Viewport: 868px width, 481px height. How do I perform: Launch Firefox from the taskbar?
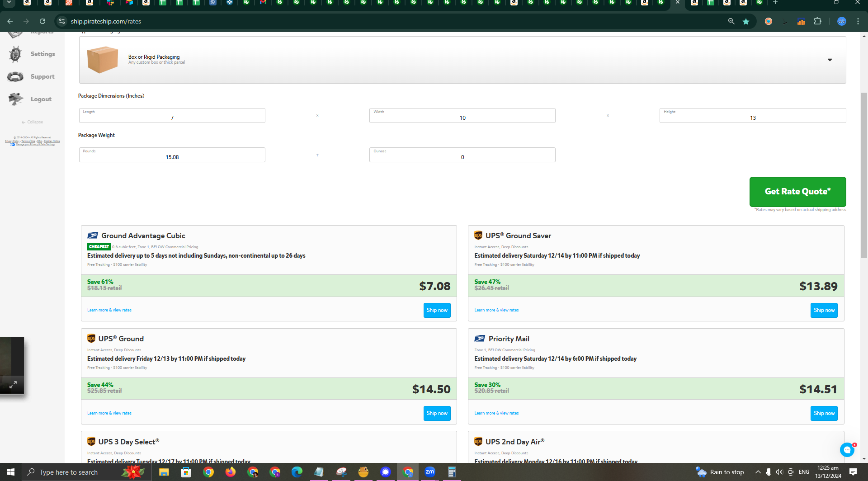point(230,472)
